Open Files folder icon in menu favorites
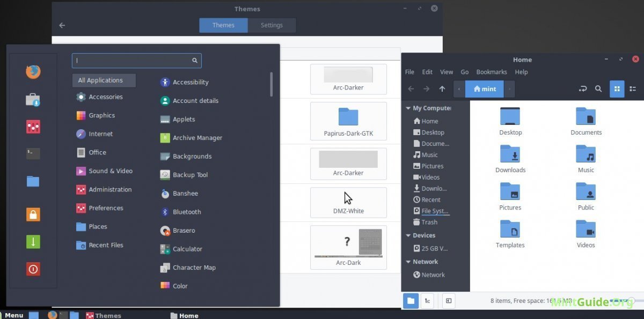 click(x=33, y=181)
